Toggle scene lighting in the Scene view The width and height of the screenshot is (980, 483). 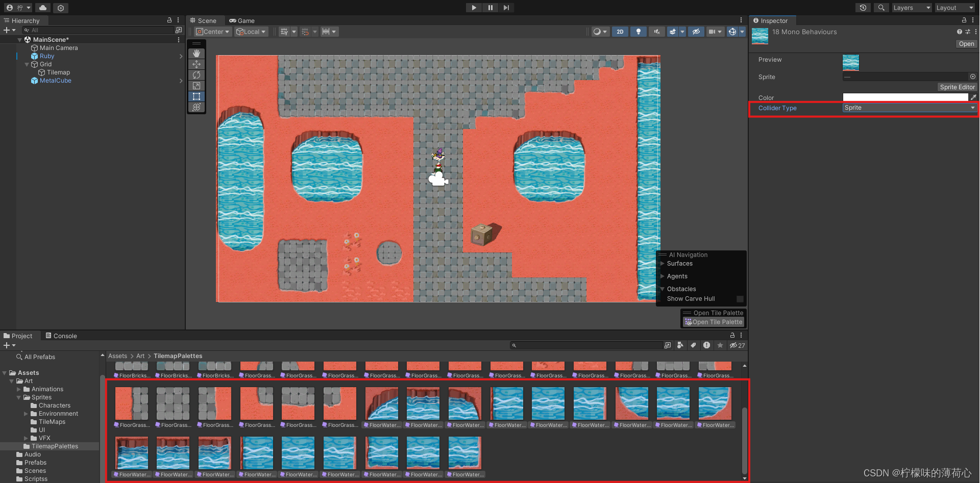tap(639, 32)
